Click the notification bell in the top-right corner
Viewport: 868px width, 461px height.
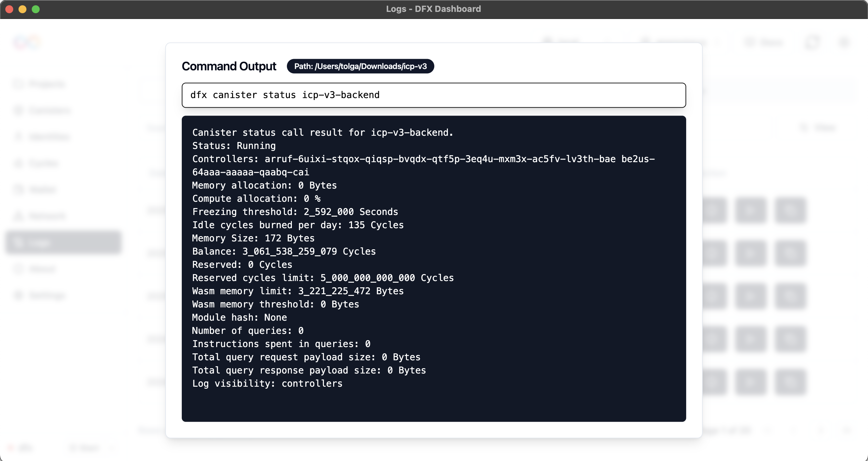tap(812, 42)
